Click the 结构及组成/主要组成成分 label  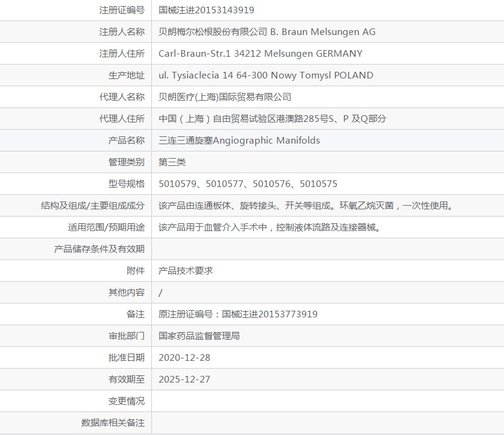click(93, 205)
